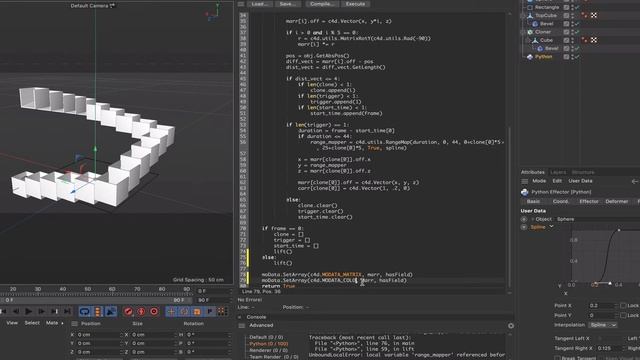Check the Break Tangent checkbox
The image size is (640, 360).
pos(557,358)
